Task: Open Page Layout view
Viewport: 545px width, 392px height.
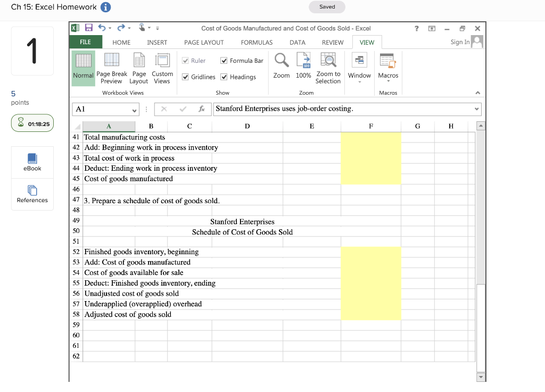Action: coord(138,68)
